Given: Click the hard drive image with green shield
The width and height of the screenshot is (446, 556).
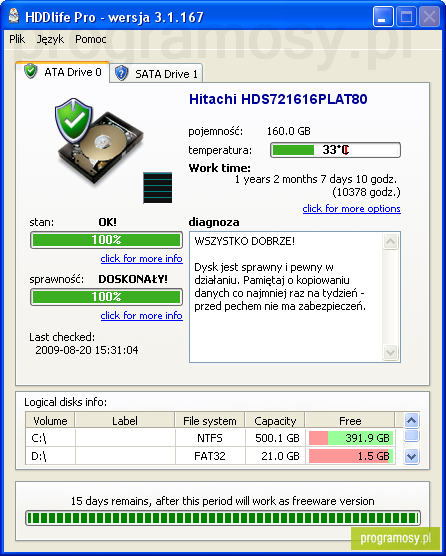Looking at the screenshot, I should click(x=99, y=142).
